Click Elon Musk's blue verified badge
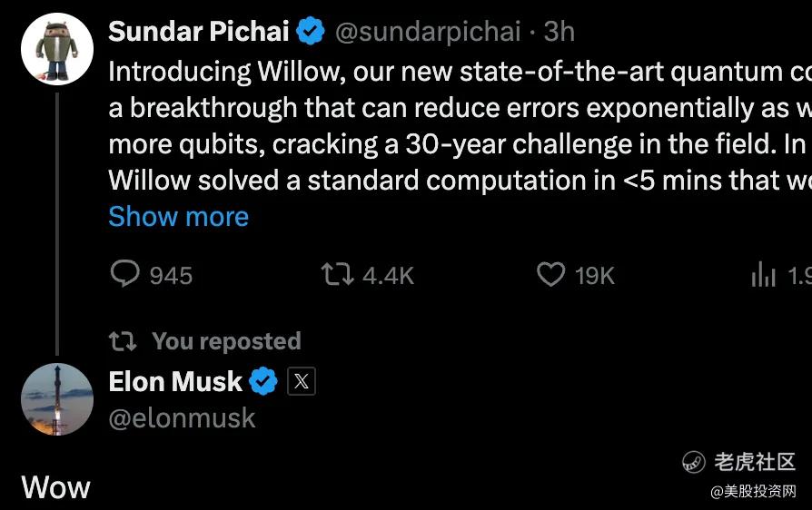 click(263, 381)
